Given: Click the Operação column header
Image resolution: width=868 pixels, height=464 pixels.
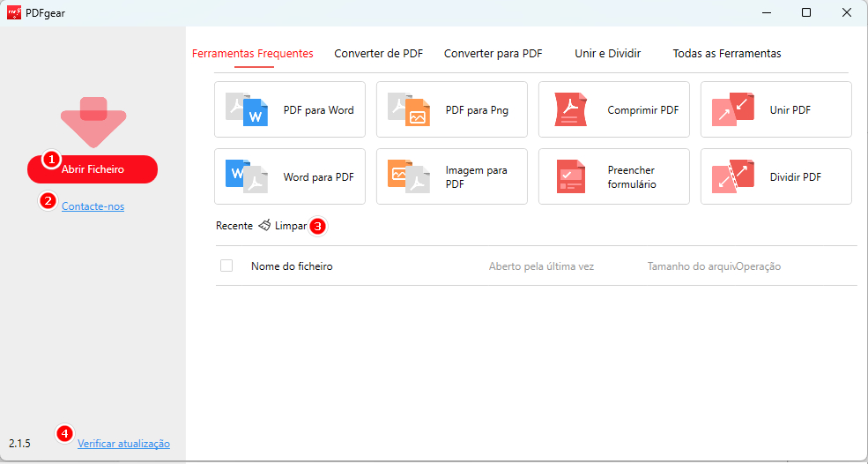Looking at the screenshot, I should (759, 266).
